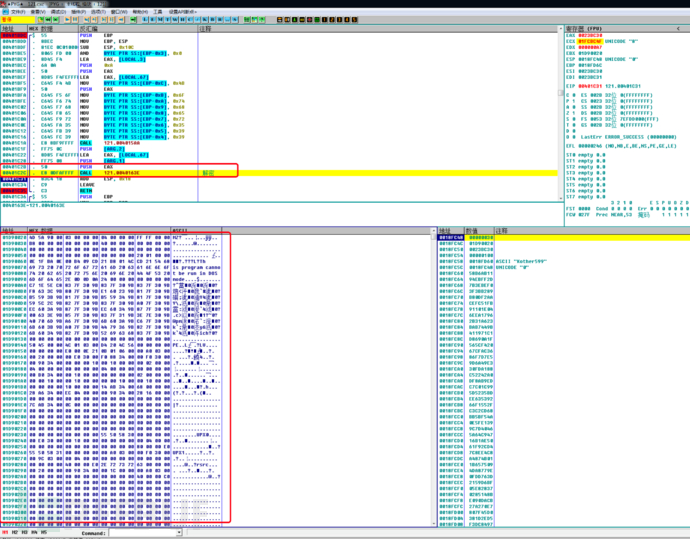Image resolution: width=690 pixels, height=539 pixels.
Task: Open the 窗口(W) menu
Action: (119, 12)
